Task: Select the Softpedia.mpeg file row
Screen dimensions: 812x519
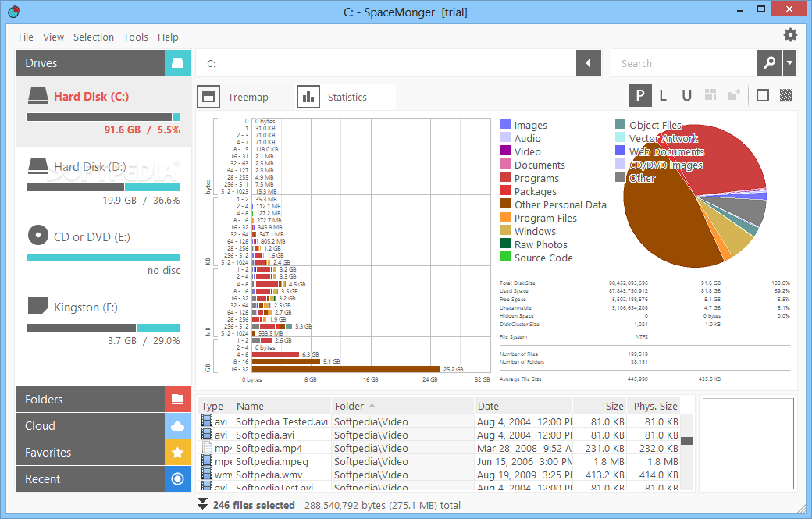Action: click(440, 461)
